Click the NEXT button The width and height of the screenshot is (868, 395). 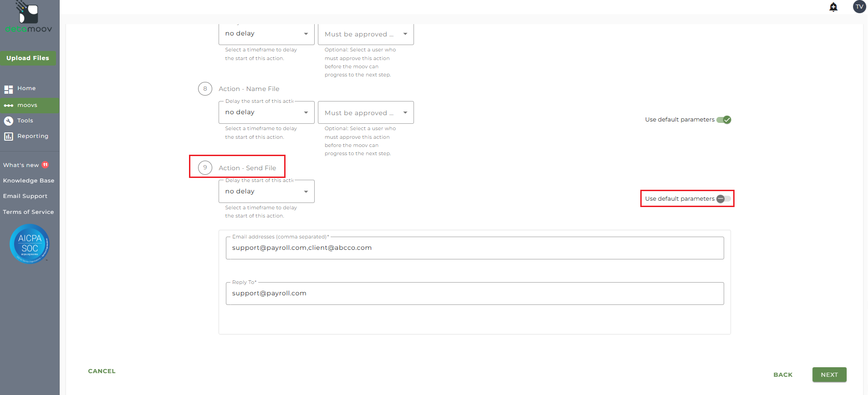[829, 375]
